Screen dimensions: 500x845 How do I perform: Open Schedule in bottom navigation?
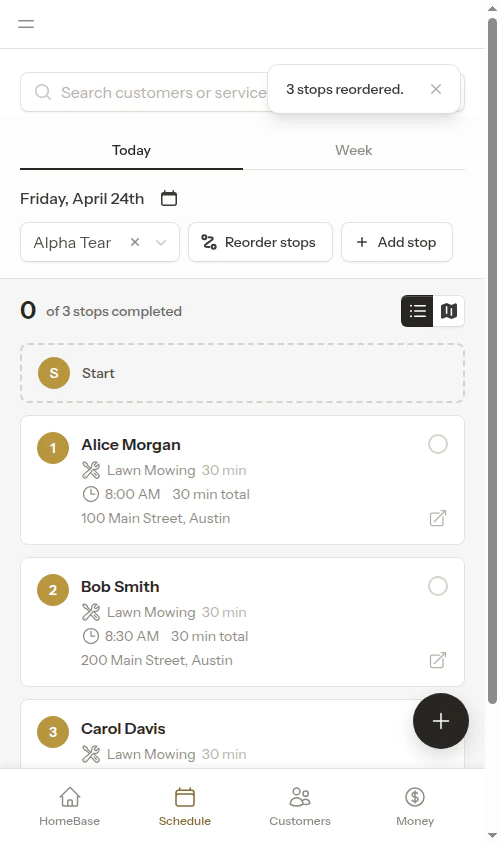click(x=185, y=806)
